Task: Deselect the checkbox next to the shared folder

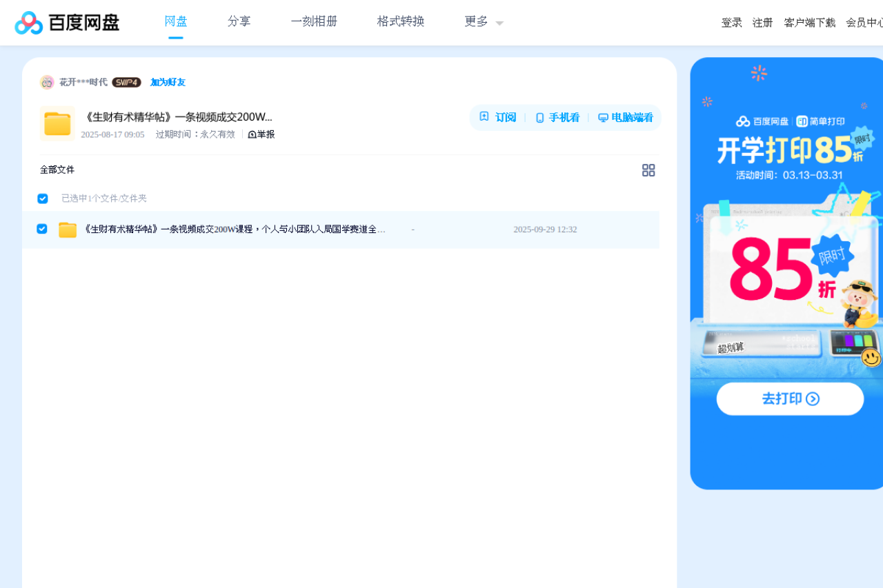Action: 41,229
